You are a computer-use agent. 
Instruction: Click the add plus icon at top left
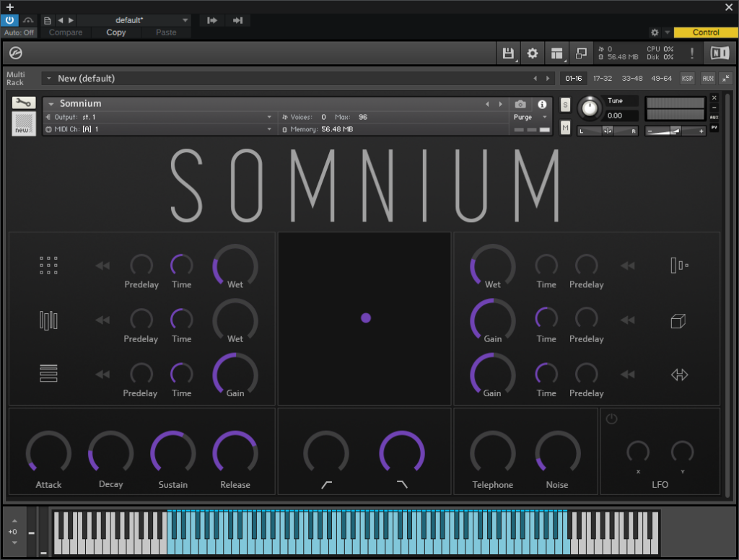point(10,7)
